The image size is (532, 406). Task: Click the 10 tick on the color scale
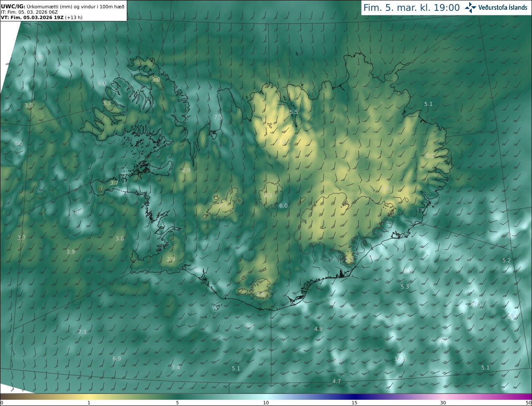click(x=266, y=403)
